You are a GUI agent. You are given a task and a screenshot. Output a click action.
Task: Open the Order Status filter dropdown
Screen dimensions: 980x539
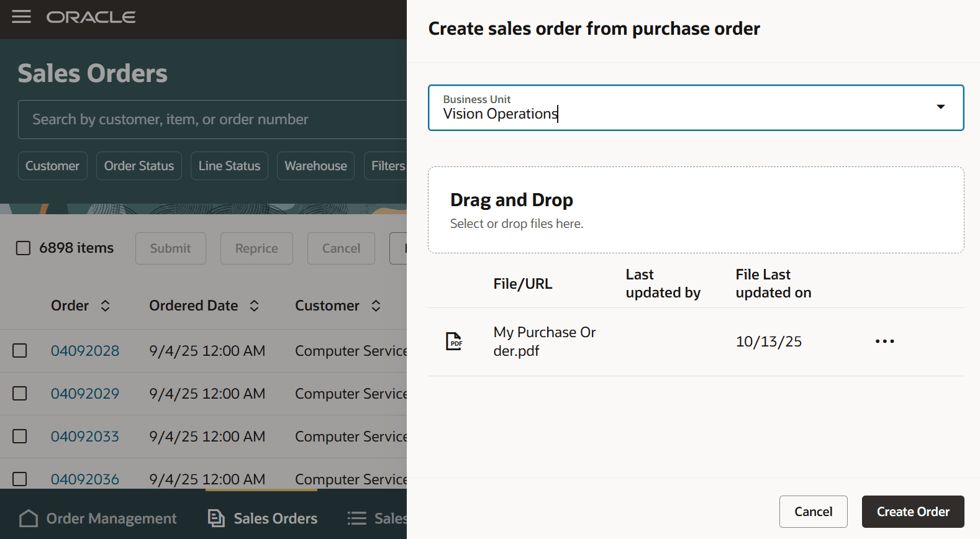pyautogui.click(x=139, y=166)
